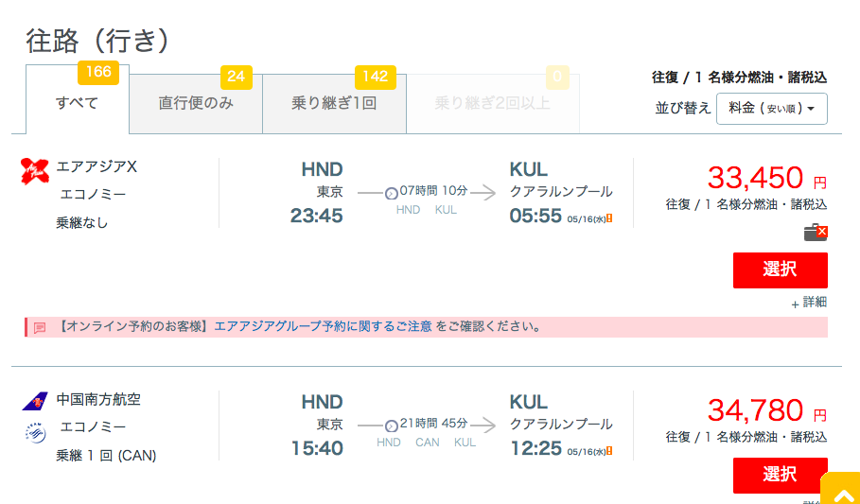Select the 34,780円 China Southern flight

780,475
